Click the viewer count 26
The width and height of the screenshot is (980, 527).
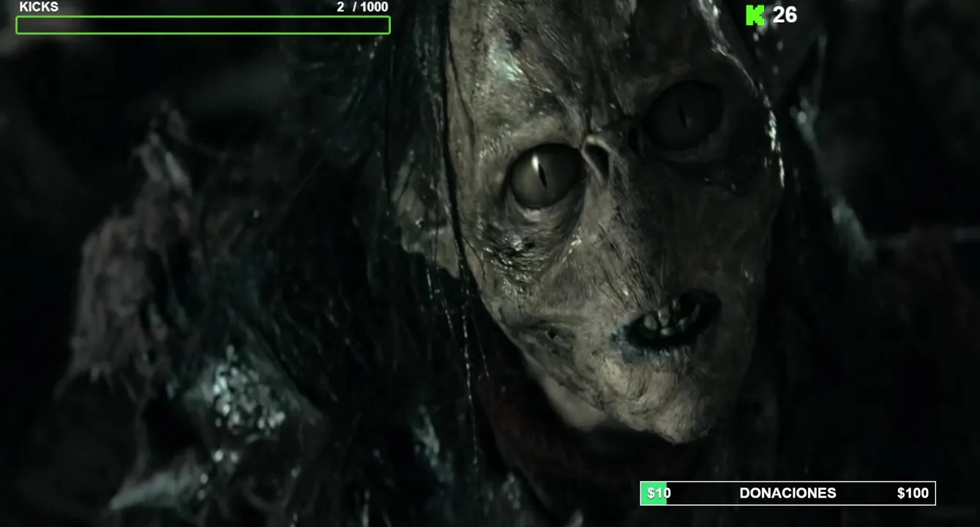785,15
